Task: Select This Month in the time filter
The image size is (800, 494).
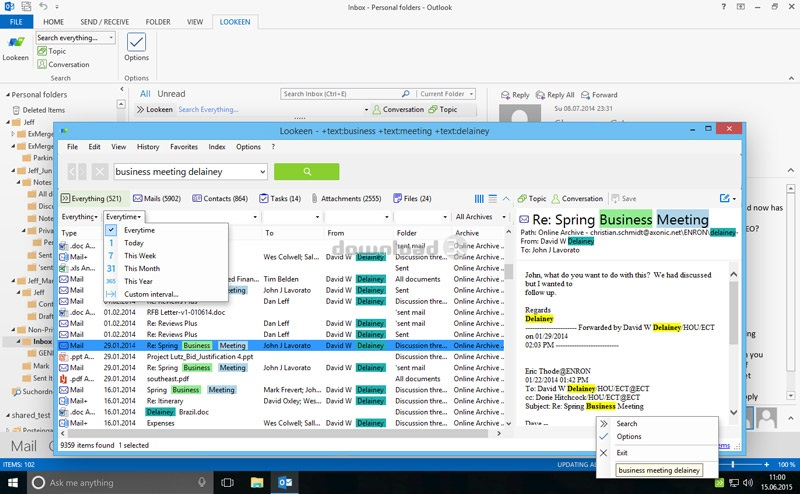Action: [x=142, y=268]
